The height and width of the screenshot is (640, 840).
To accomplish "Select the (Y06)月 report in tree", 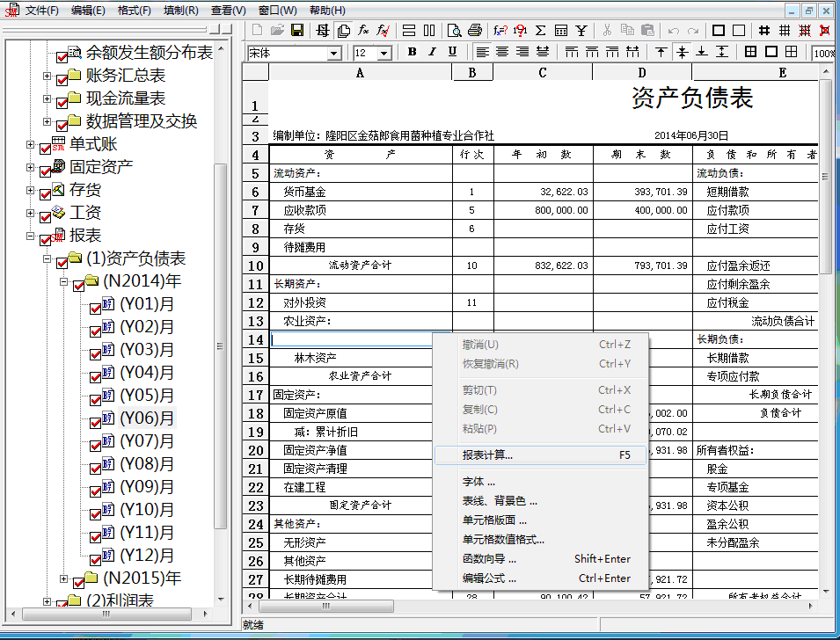I will click(146, 418).
